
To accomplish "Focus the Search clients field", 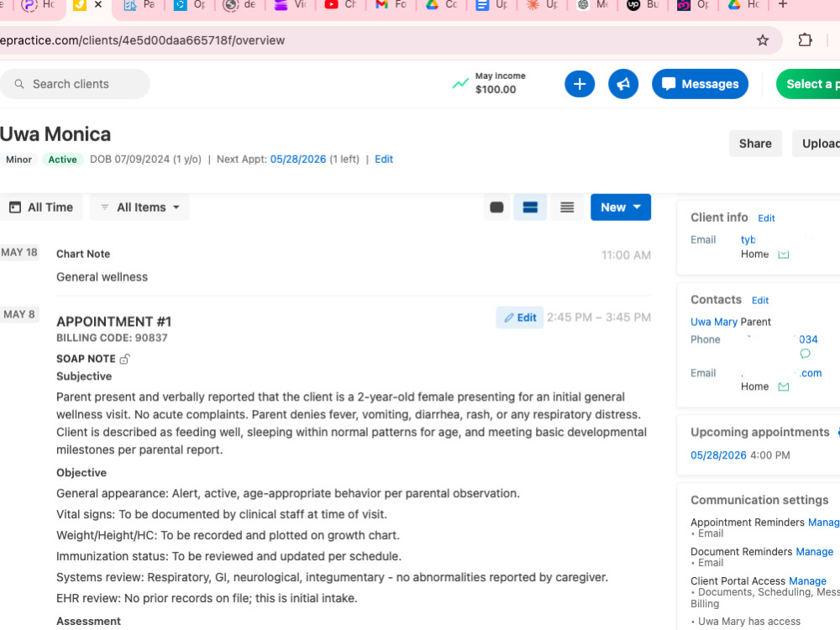I will click(x=75, y=84).
